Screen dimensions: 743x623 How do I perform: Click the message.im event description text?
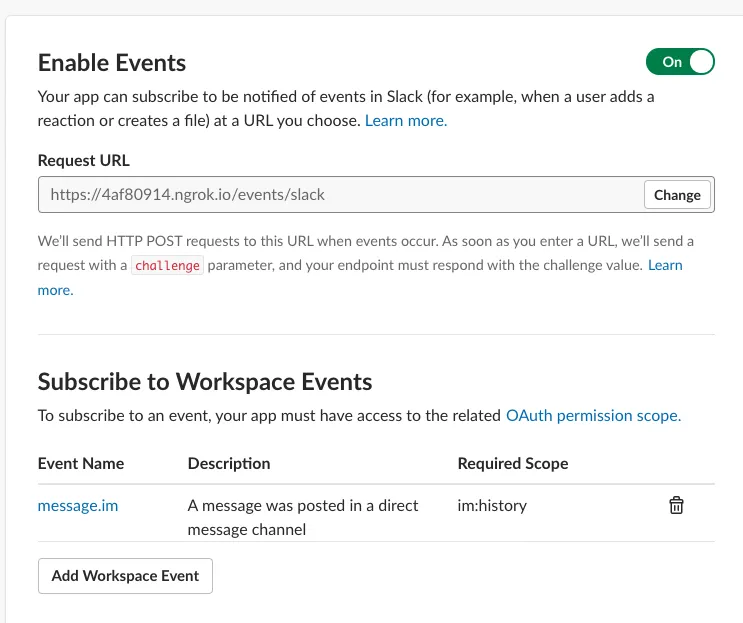coord(303,517)
